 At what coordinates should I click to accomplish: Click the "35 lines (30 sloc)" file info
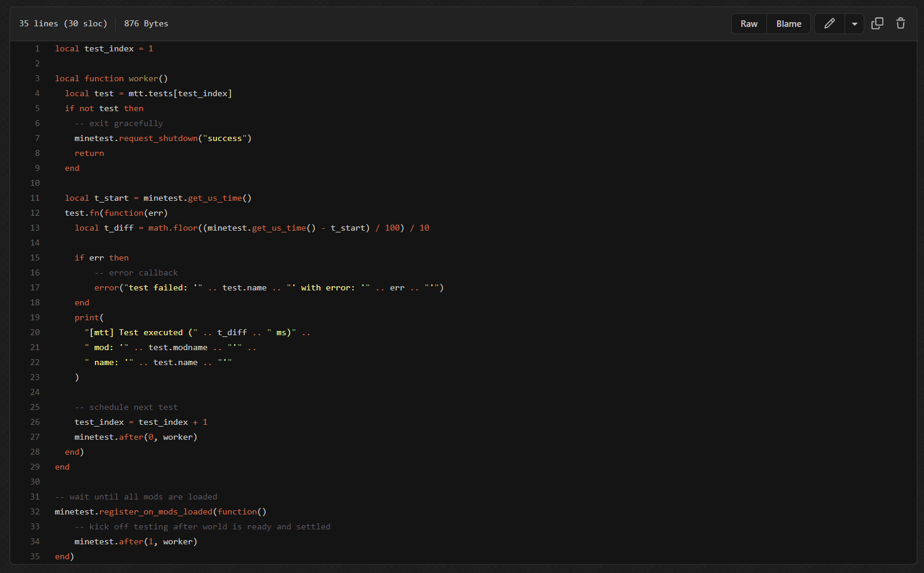(63, 24)
